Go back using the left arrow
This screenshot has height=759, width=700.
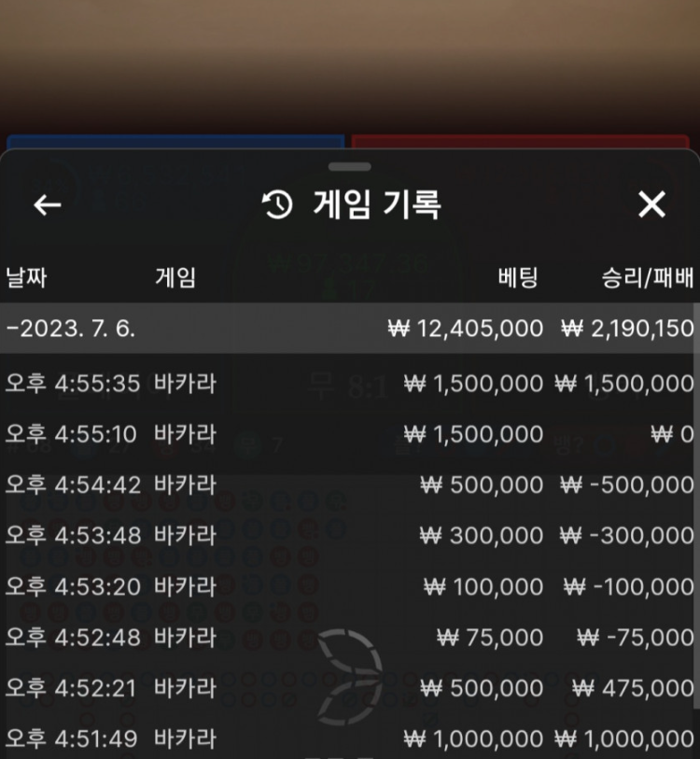point(48,205)
